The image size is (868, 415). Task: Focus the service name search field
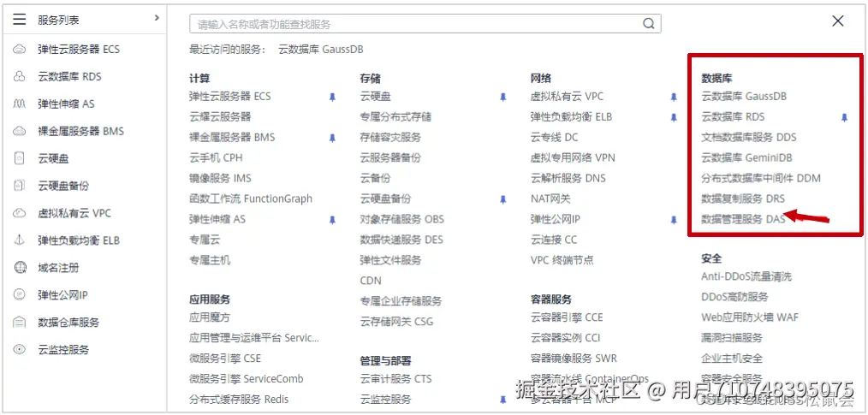[x=425, y=24]
